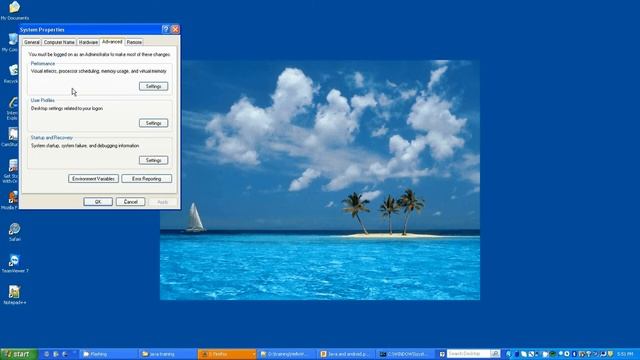Activate the 'java and android' taskbar button
The image size is (640, 360).
coord(346,354)
